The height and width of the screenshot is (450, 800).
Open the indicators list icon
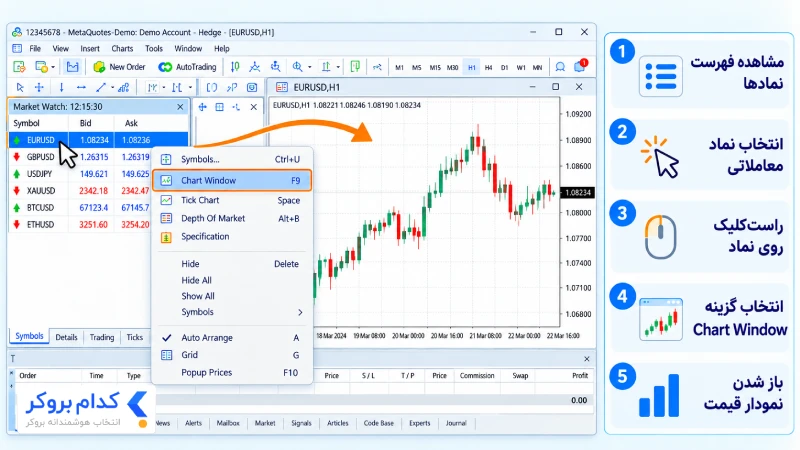[x=123, y=87]
